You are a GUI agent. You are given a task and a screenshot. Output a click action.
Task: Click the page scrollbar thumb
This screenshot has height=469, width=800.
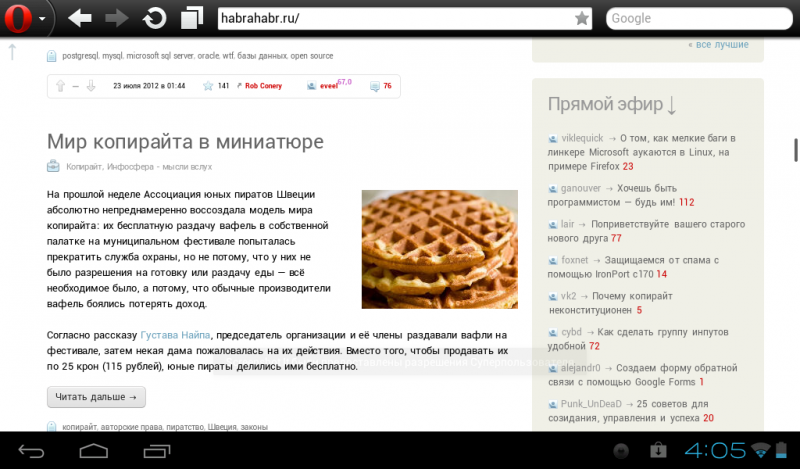pos(795,150)
